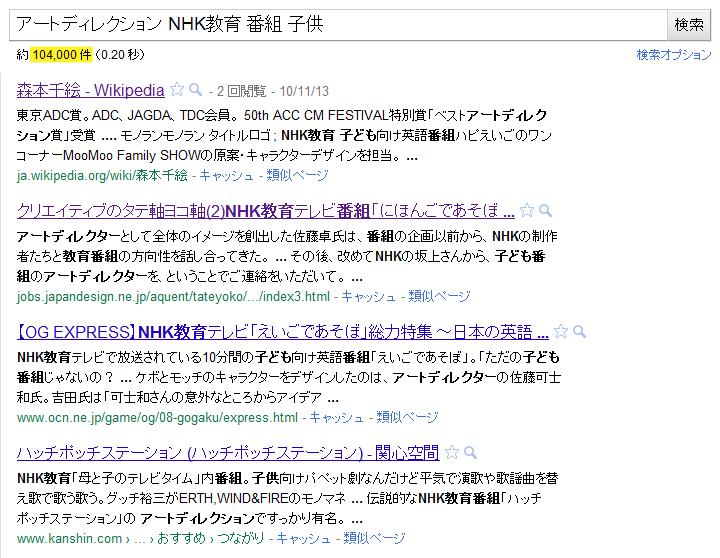Click magnifier beside OG EXPRESS result
The image size is (720, 558).
(579, 331)
